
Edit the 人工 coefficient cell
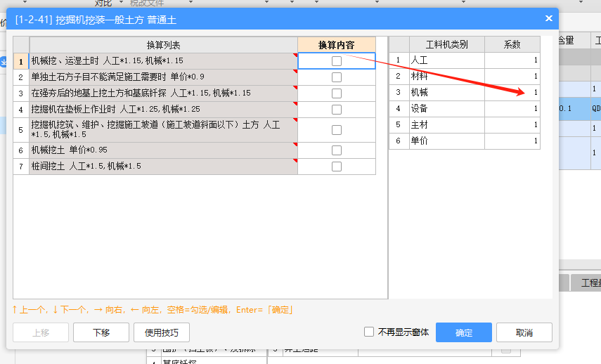pos(512,60)
